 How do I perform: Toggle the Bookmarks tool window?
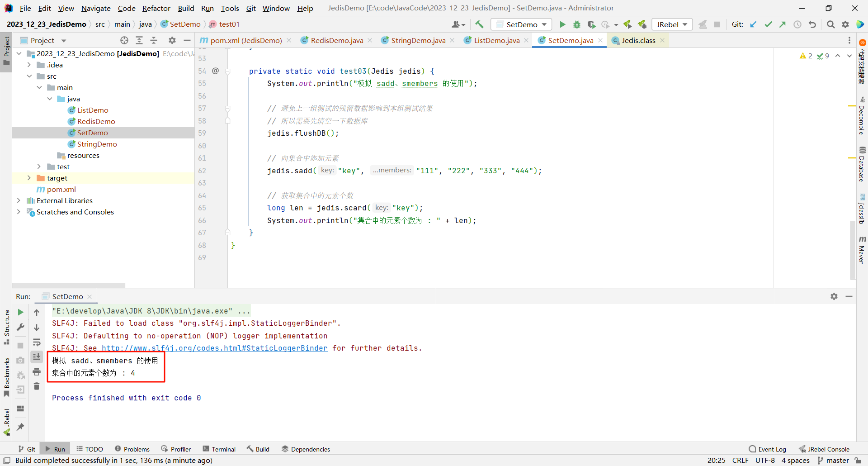pos(6,377)
